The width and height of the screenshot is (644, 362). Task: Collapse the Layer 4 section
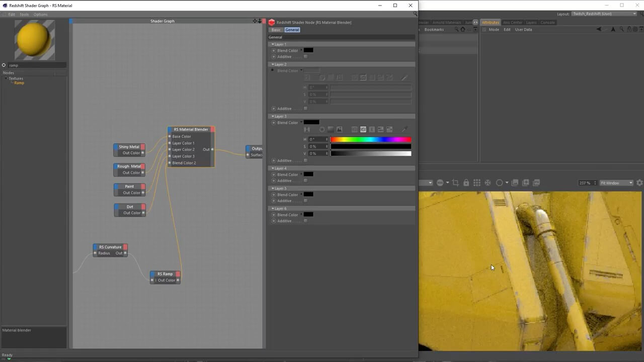coord(273,168)
